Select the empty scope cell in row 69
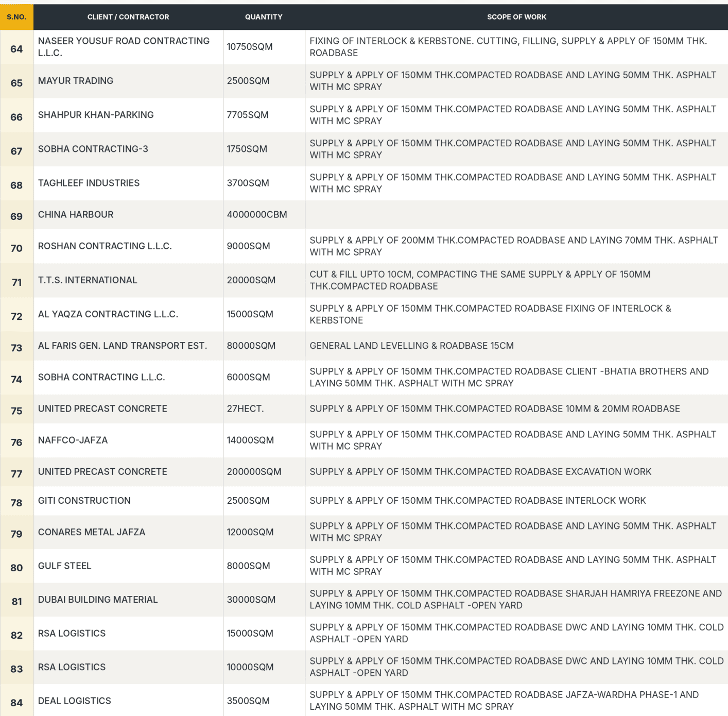728x716 pixels. pyautogui.click(x=516, y=214)
